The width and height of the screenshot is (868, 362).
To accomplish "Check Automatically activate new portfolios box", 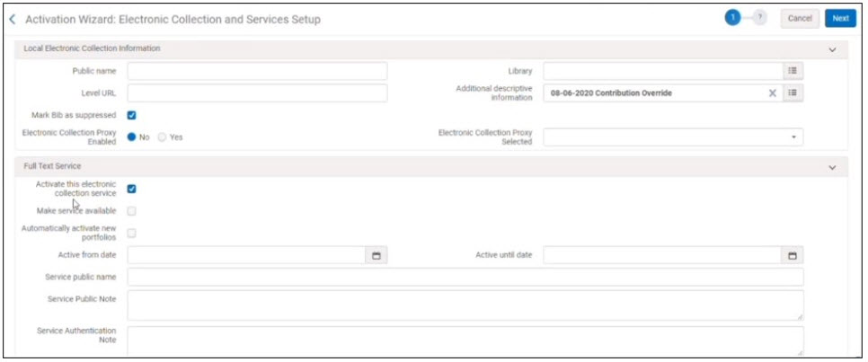I will pos(132,233).
